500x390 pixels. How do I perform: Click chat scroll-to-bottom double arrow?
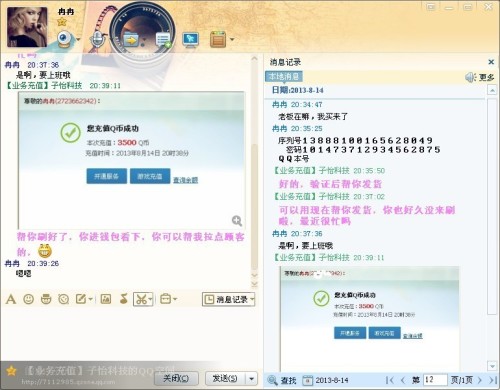tap(254, 284)
